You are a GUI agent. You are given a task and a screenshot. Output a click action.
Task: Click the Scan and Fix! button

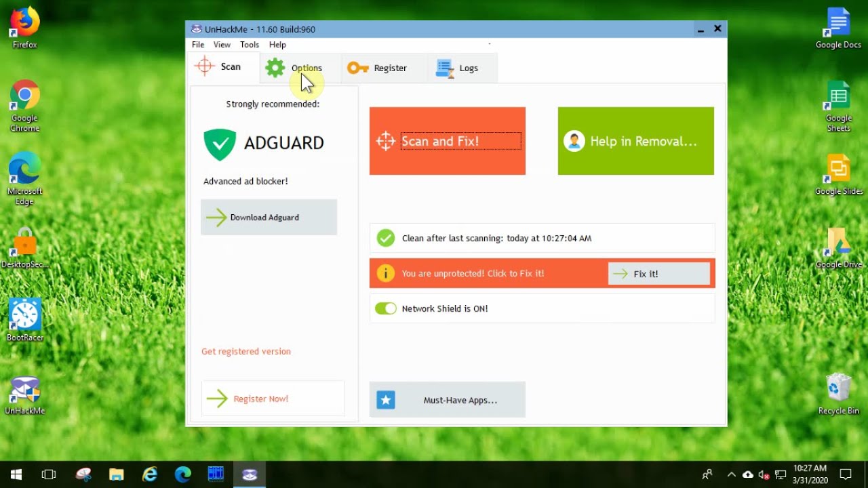pos(448,141)
